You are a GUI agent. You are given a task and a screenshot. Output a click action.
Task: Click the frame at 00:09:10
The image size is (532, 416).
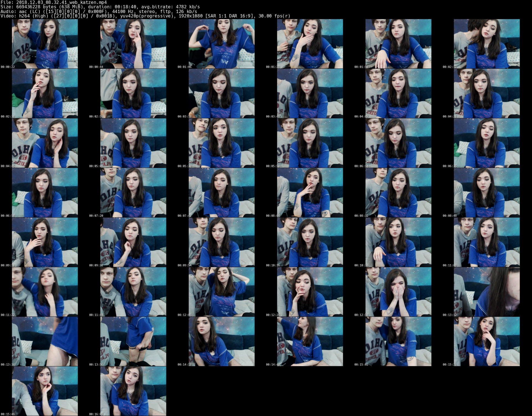[45, 242]
